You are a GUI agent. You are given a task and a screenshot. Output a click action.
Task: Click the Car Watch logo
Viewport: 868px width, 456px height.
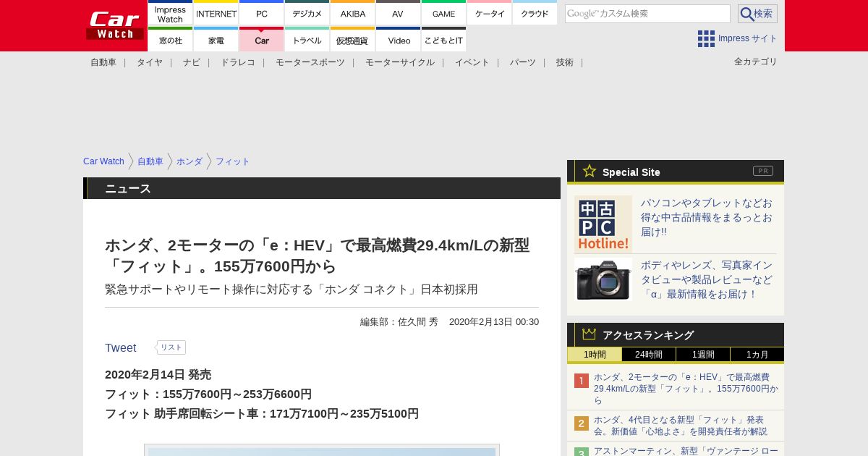pos(115,25)
